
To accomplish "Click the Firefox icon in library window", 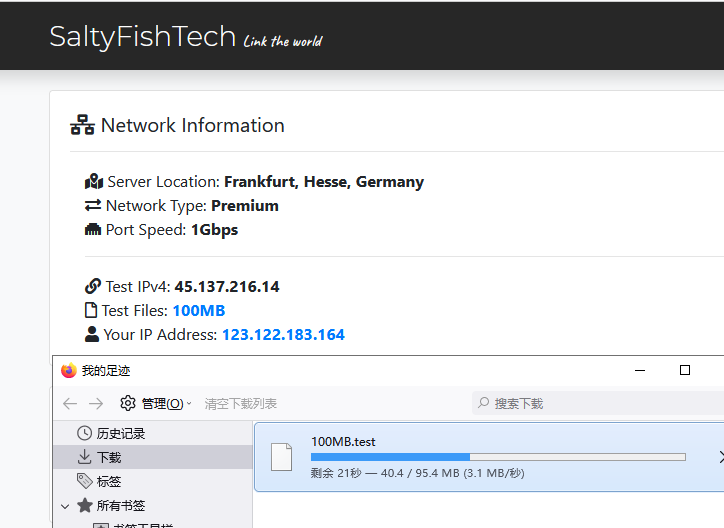I will 69,370.
